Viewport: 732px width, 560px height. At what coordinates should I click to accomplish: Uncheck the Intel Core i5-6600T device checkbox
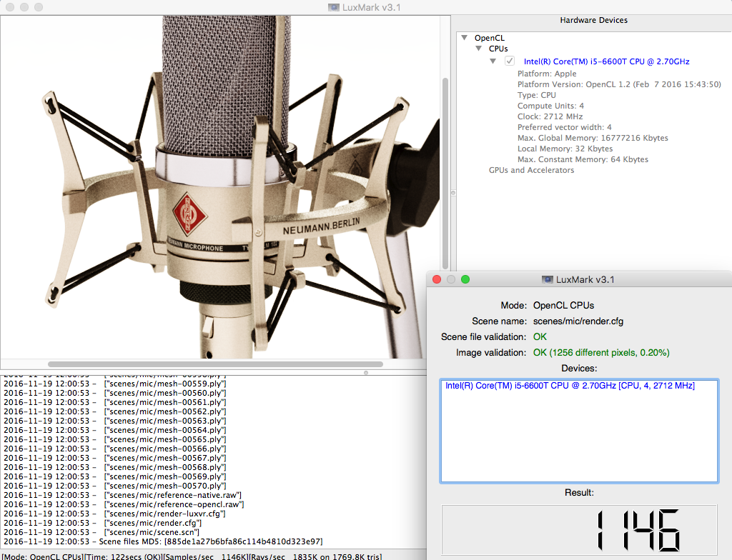(510, 61)
